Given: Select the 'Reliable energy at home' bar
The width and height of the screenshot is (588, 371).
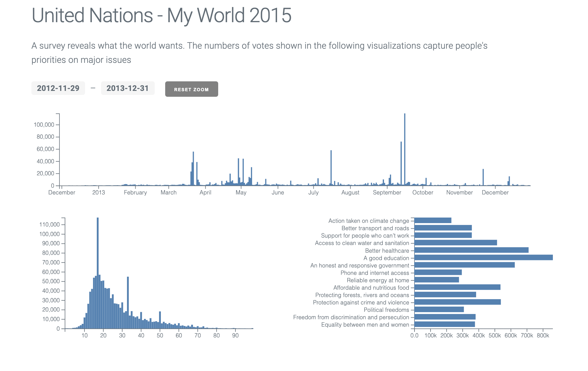Looking at the screenshot, I should tap(437, 280).
